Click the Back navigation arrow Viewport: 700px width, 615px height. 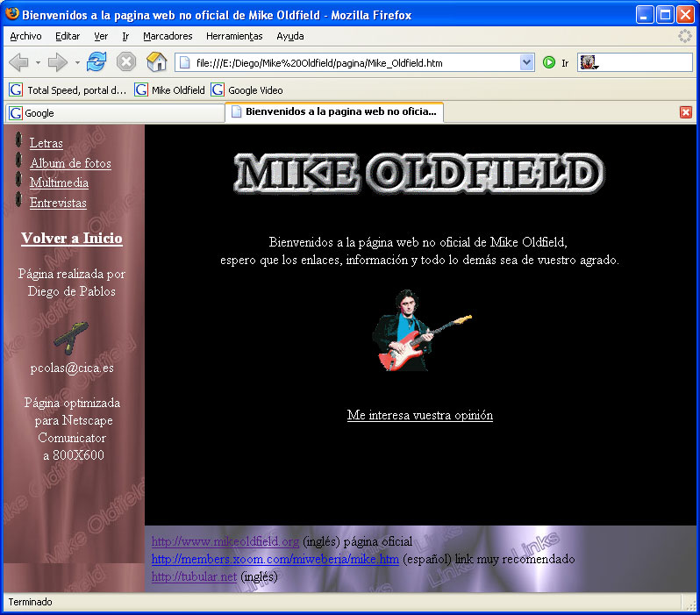pos(18,62)
